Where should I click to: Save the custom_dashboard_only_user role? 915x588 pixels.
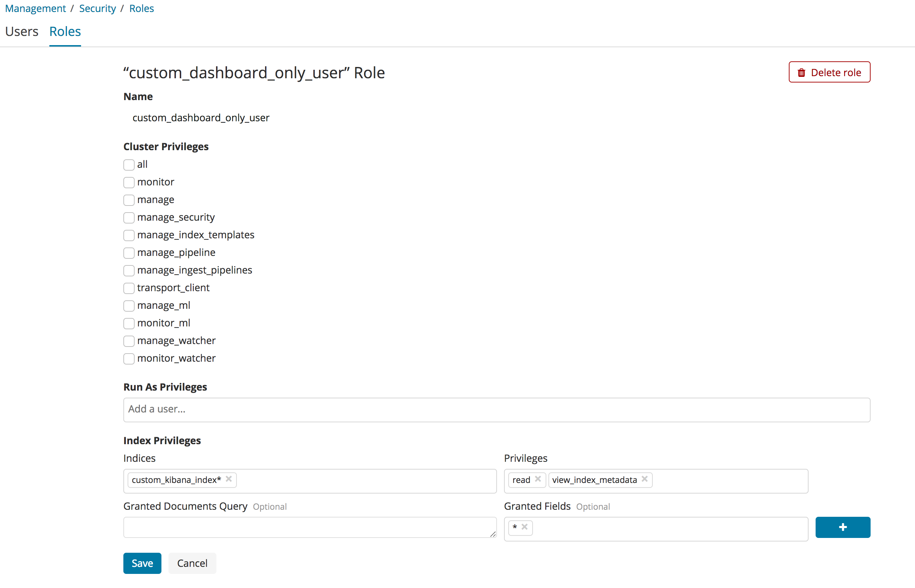coord(142,563)
